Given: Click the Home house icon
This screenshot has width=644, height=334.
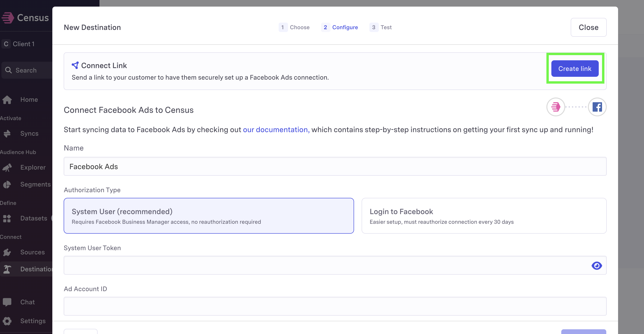Looking at the screenshot, I should (x=7, y=100).
